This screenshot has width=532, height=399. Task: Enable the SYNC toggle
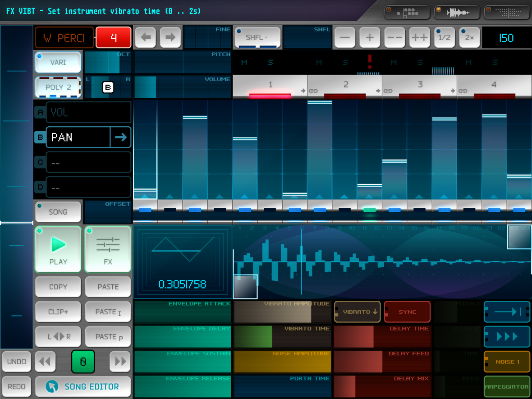[407, 312]
